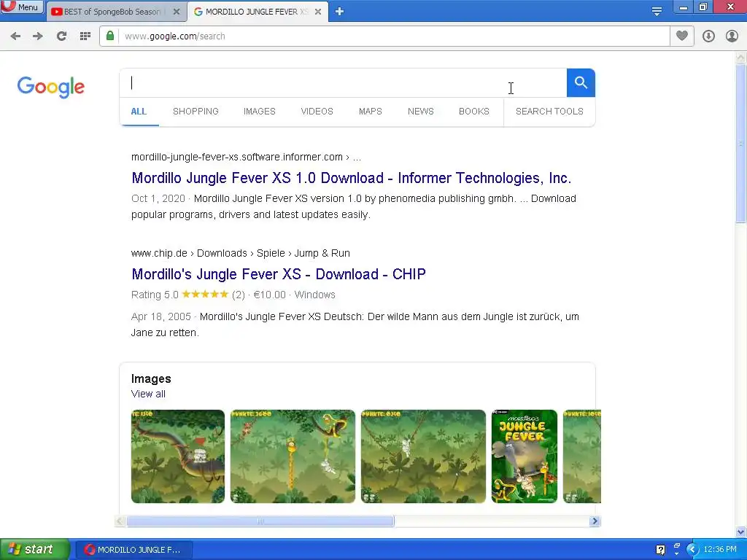
Task: Focus the Google search input field
Action: pyautogui.click(x=343, y=83)
